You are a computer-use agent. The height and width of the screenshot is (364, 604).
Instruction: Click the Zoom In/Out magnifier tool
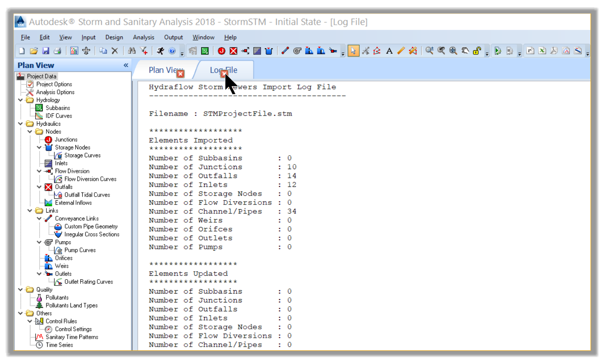click(x=429, y=51)
